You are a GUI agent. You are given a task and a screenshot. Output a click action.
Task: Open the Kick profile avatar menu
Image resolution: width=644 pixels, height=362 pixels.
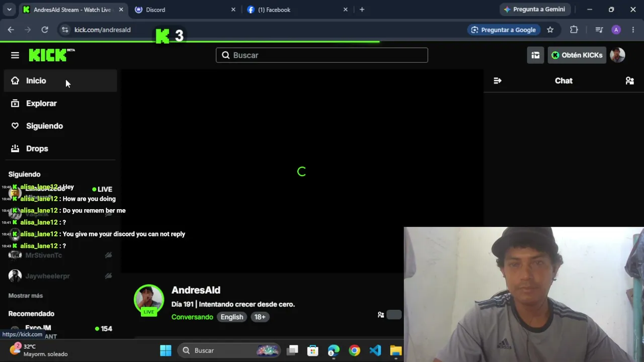click(x=617, y=55)
